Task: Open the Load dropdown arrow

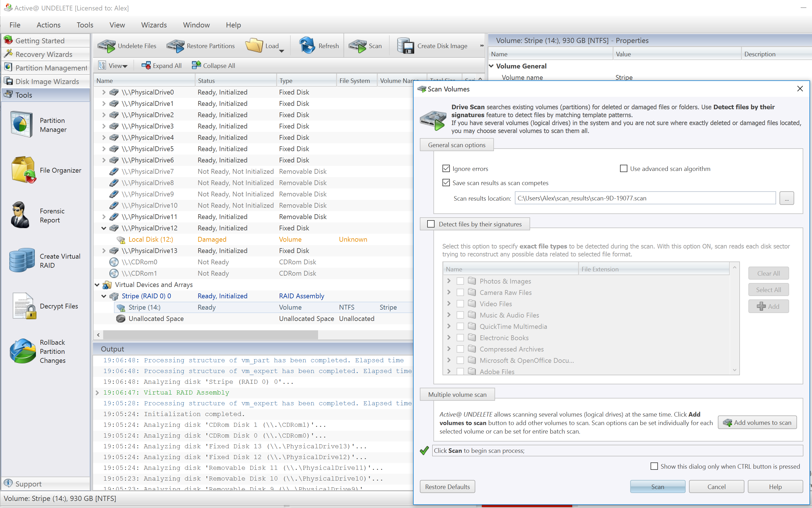Action: click(x=282, y=51)
